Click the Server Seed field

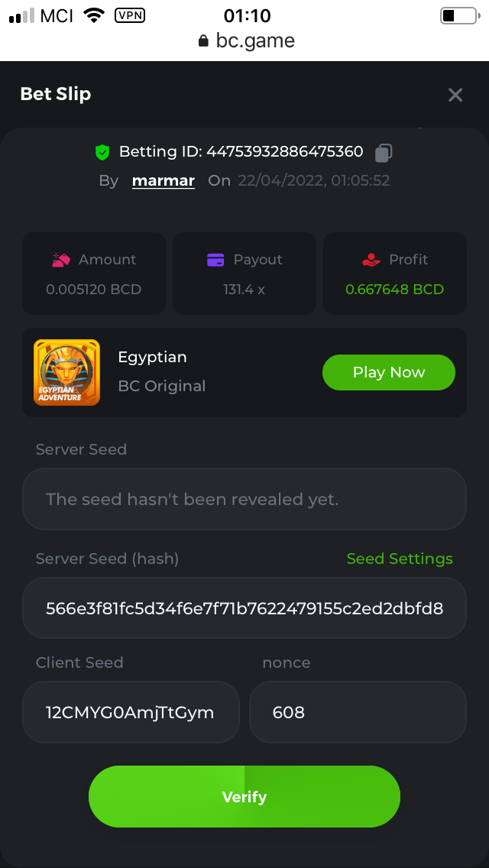244,499
